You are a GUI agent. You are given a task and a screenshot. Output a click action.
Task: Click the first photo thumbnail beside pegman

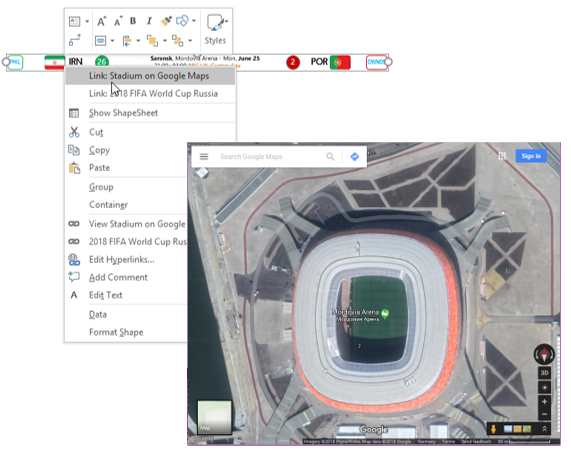click(508, 429)
